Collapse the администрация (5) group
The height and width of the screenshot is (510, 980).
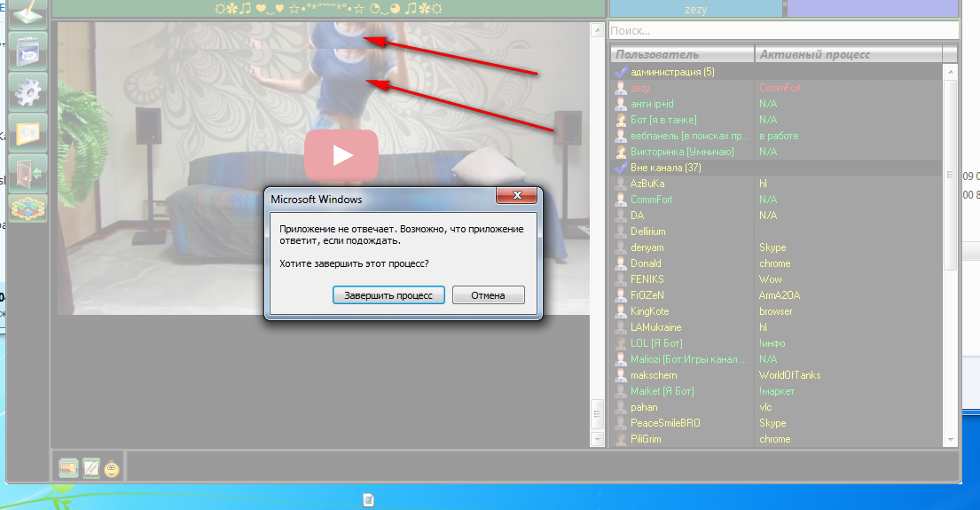tap(622, 72)
